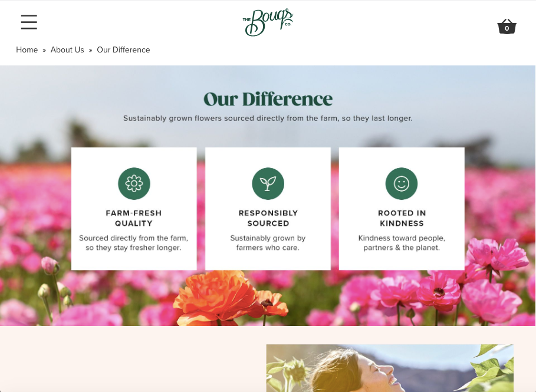Click the 'Sustainably grown by farmers' text
The width and height of the screenshot is (536, 392).
click(268, 243)
